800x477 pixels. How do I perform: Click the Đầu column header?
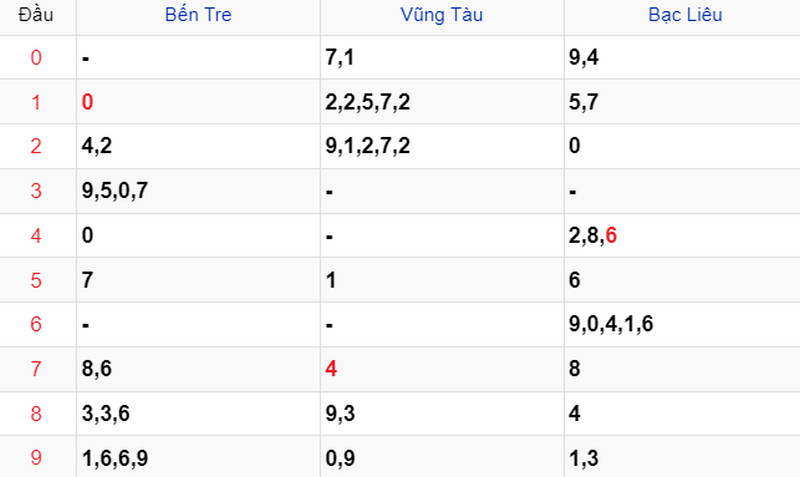pos(36,15)
